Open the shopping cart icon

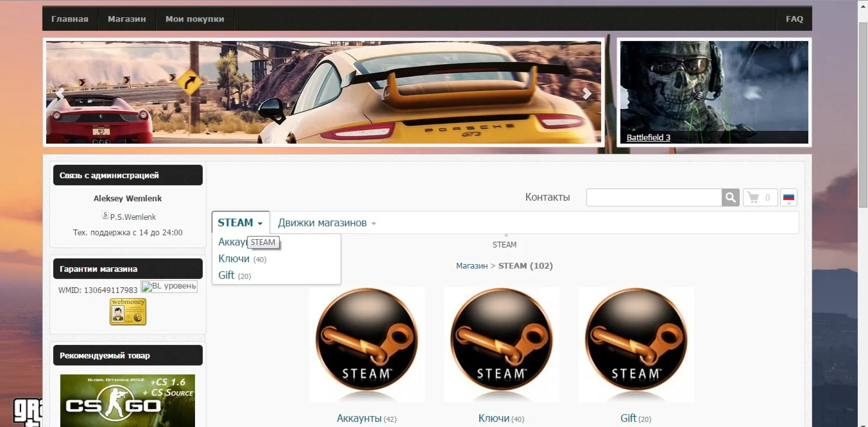coord(760,197)
